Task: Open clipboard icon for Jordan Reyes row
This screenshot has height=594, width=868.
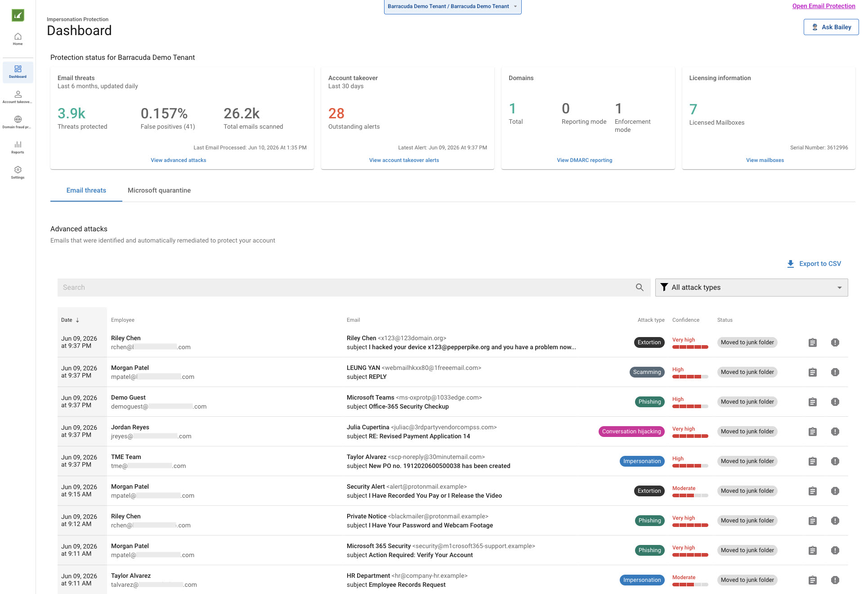Action: pyautogui.click(x=813, y=432)
